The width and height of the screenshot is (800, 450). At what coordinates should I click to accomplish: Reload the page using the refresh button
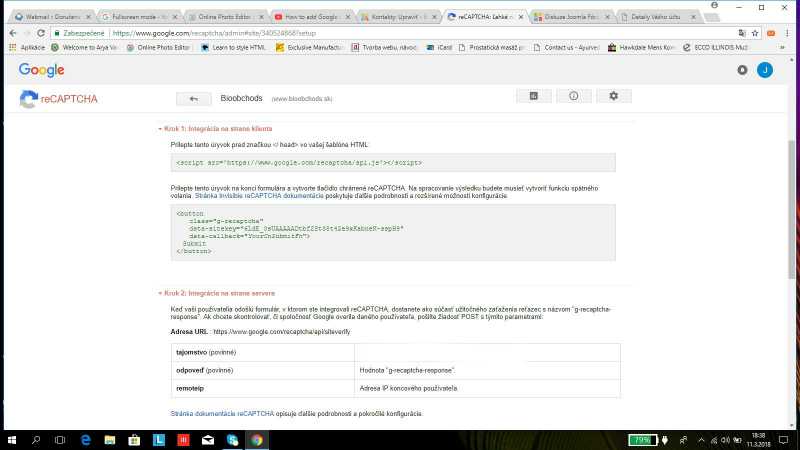pos(39,32)
